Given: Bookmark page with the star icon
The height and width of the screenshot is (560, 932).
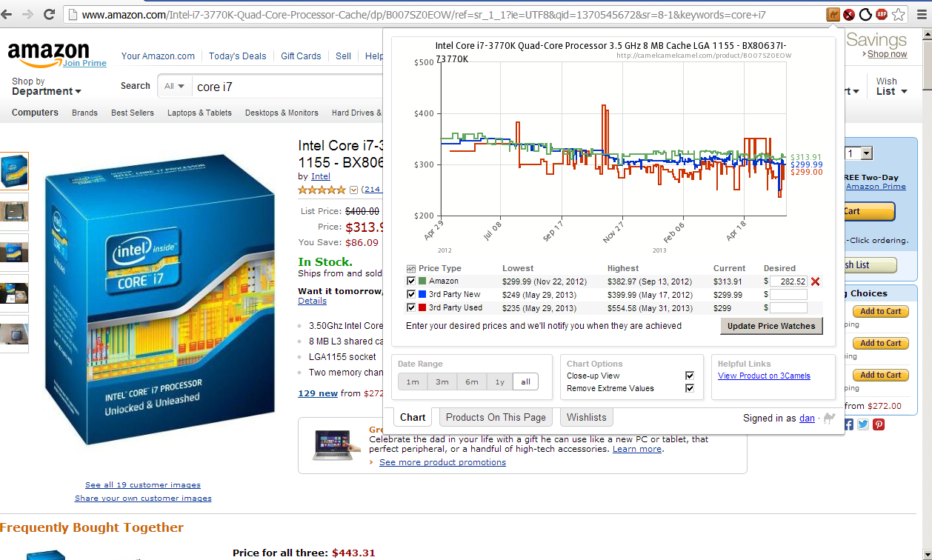Looking at the screenshot, I should tap(898, 14).
